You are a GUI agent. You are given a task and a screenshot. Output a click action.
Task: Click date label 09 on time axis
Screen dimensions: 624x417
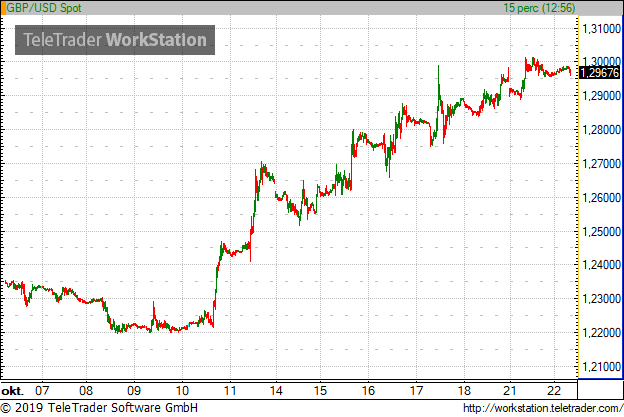134,390
